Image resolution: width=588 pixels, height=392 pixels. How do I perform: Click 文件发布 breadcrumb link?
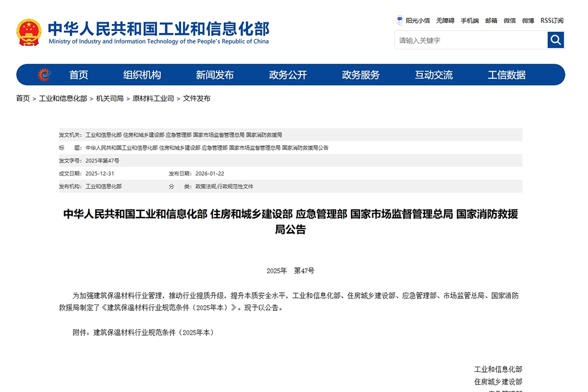196,99
